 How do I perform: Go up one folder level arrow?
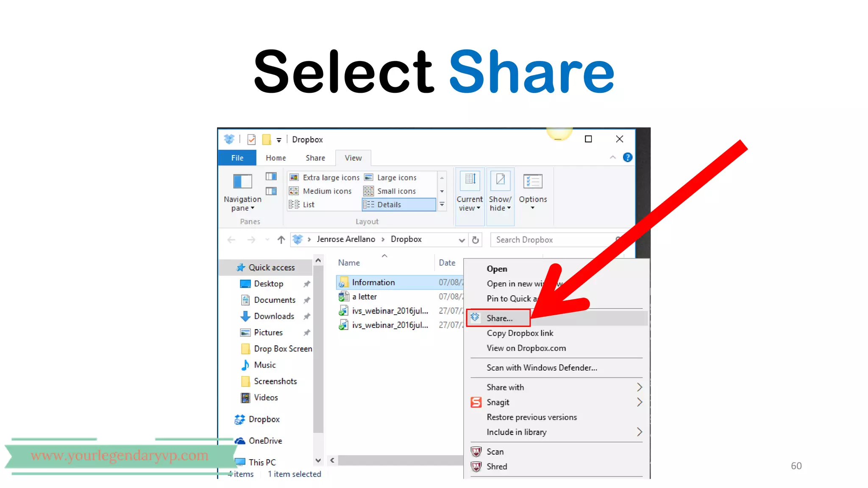[281, 240]
